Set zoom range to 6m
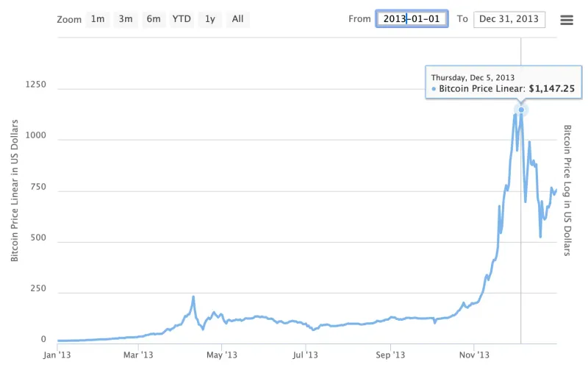588x370 pixels. 154,19
